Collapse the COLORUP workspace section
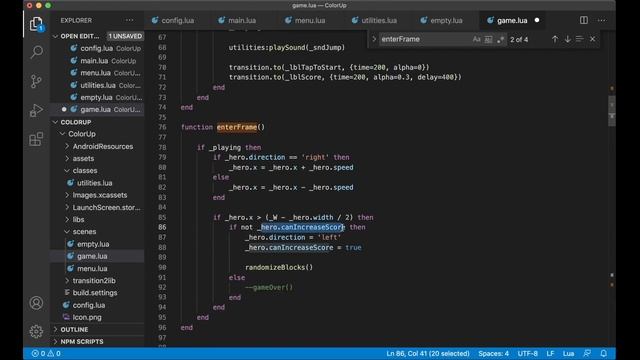This screenshot has width=640, height=360. pyautogui.click(x=56, y=122)
